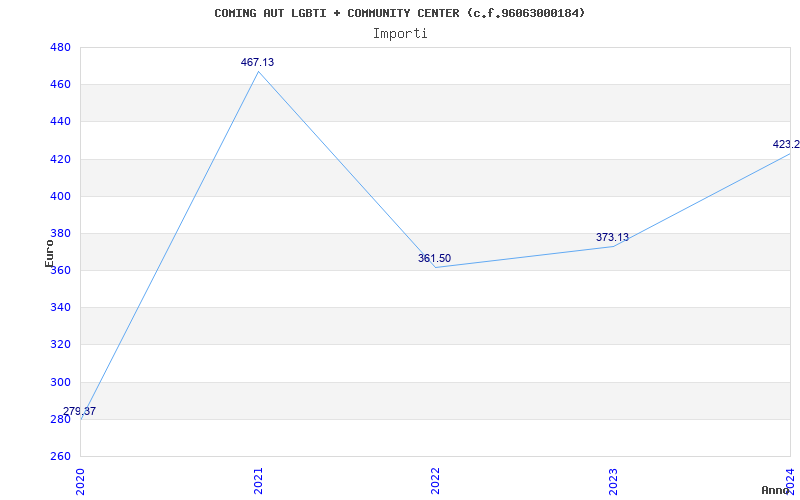Click the 2023 x-axis label
800x500 pixels.
click(613, 481)
